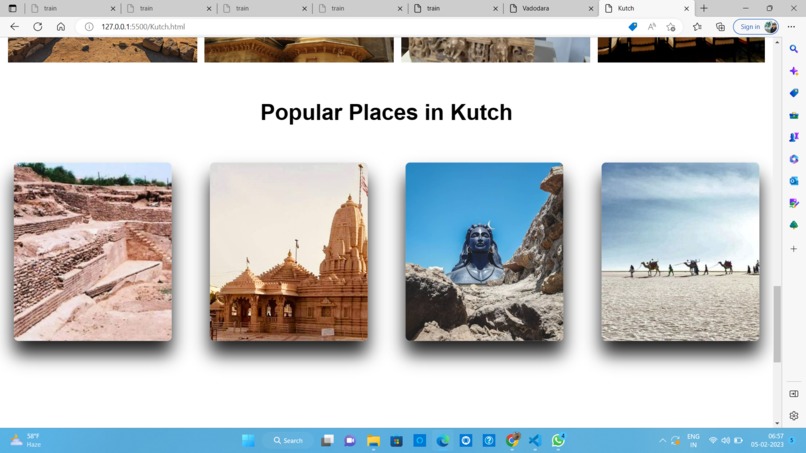The width and height of the screenshot is (806, 453).
Task: Open sidebar tree icon
Action: [x=794, y=225]
